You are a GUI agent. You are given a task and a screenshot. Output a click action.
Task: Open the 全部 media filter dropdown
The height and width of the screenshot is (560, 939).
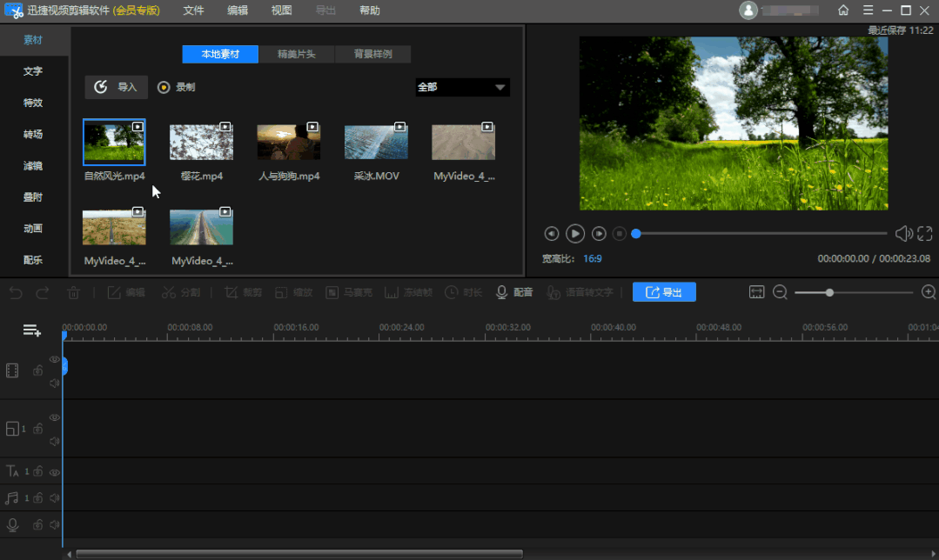click(462, 87)
